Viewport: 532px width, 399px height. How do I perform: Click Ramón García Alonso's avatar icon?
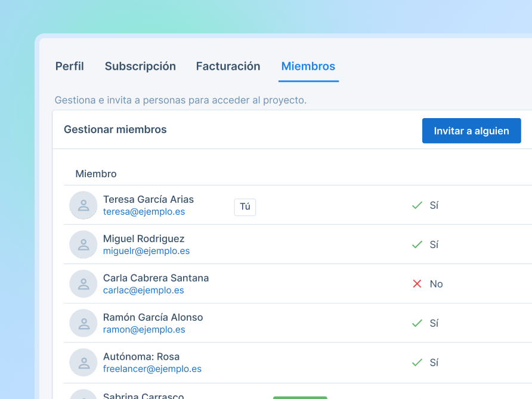coord(83,323)
